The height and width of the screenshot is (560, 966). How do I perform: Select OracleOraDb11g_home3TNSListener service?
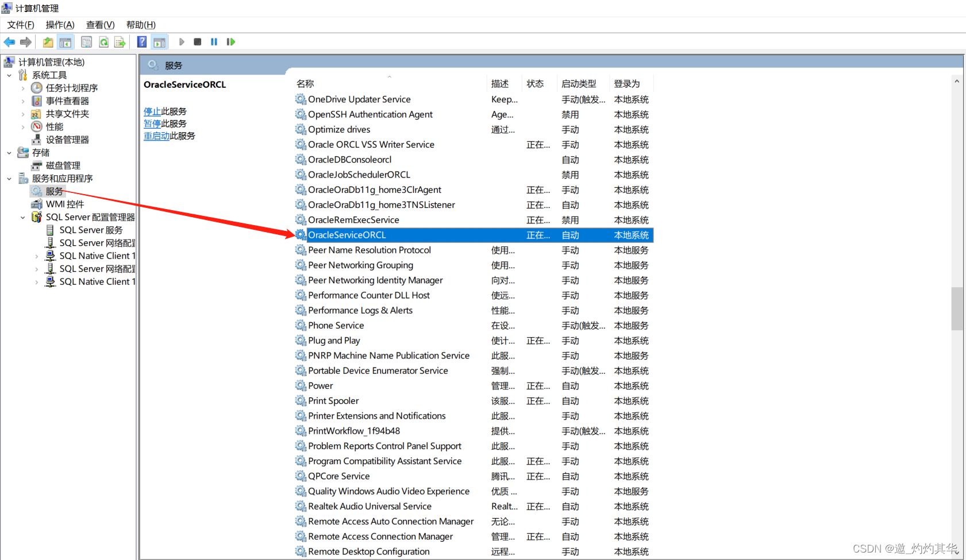click(x=474, y=205)
